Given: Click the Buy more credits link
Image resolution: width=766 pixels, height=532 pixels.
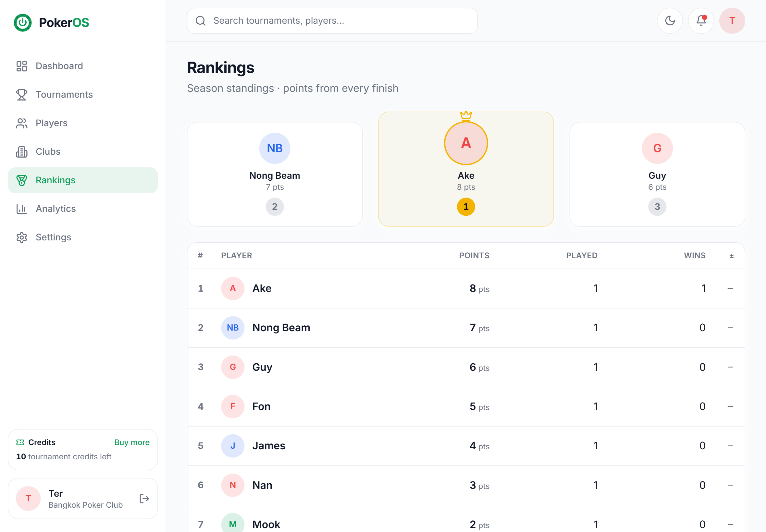Looking at the screenshot, I should (x=132, y=442).
